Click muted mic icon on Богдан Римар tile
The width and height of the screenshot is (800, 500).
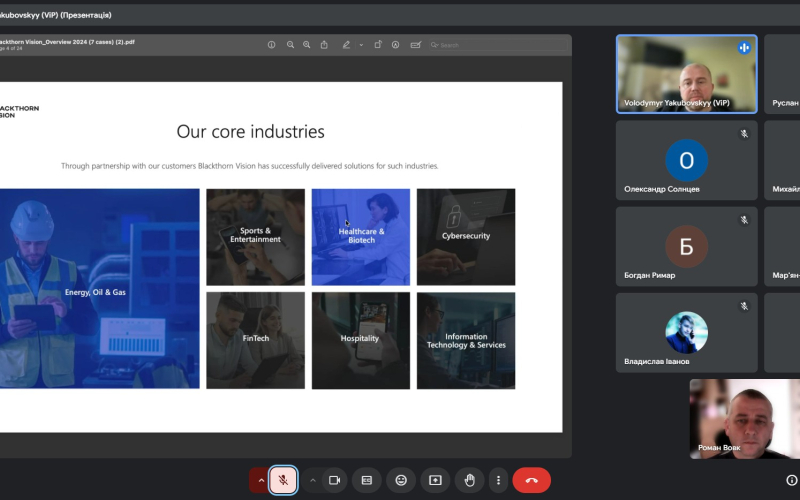tap(744, 220)
